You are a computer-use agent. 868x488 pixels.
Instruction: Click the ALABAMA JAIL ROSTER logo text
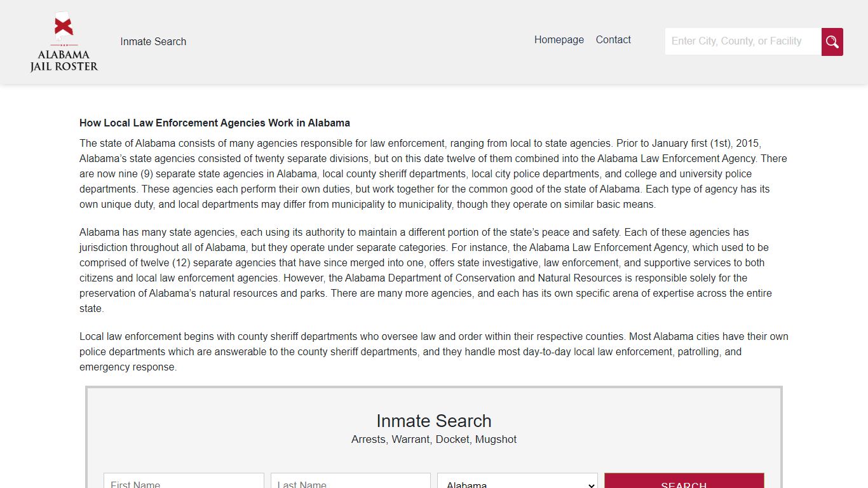click(x=64, y=60)
